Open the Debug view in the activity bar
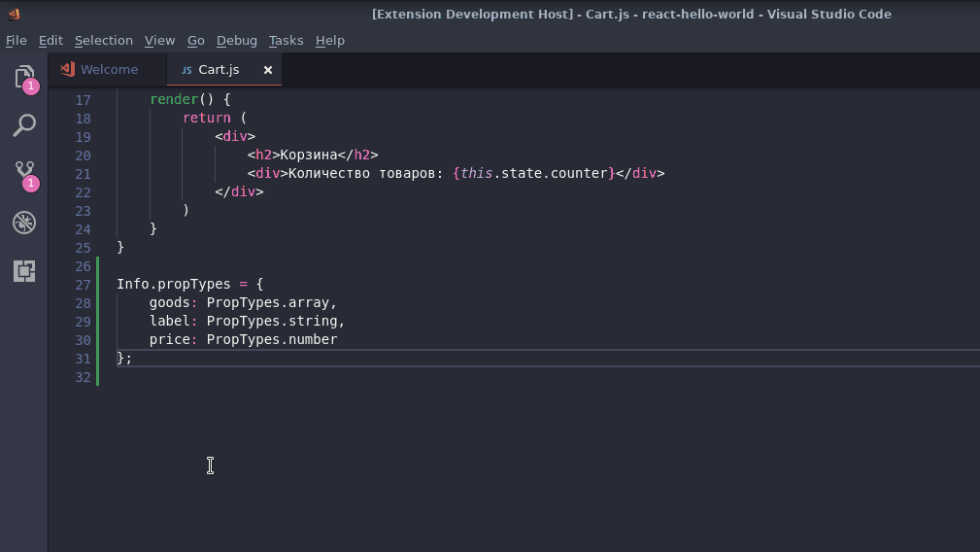The width and height of the screenshot is (980, 552). pos(24,223)
